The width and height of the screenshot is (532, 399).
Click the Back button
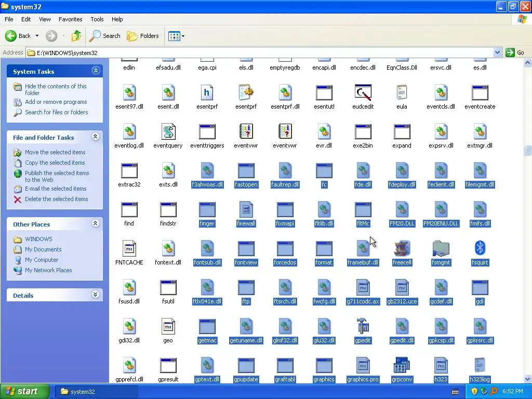18,36
